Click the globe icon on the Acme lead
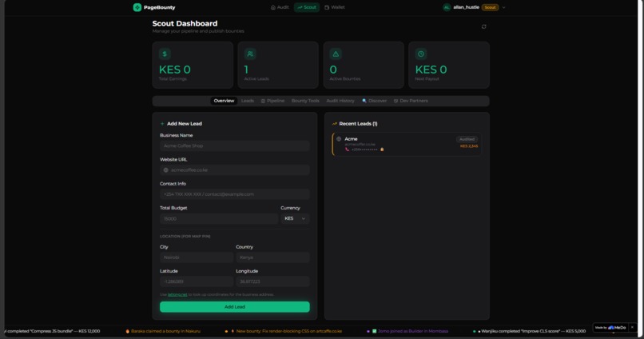Image resolution: width=644 pixels, height=339 pixels. pyautogui.click(x=339, y=139)
